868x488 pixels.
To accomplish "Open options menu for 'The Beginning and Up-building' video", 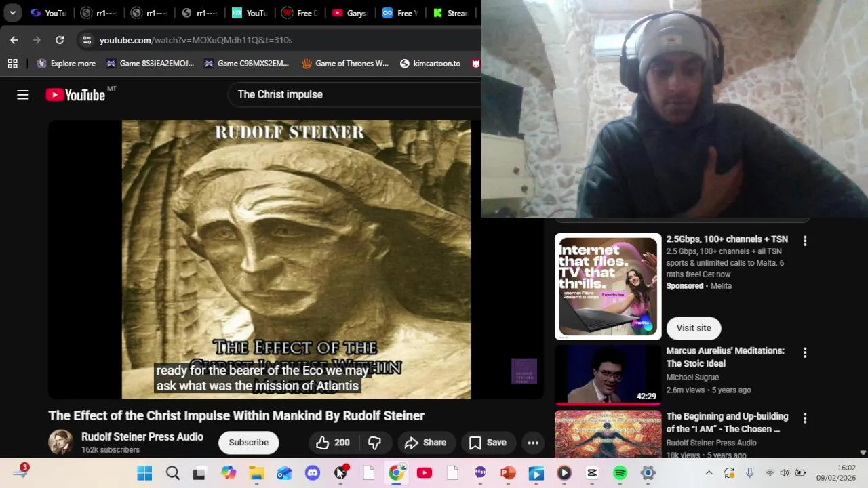I will point(805,418).
